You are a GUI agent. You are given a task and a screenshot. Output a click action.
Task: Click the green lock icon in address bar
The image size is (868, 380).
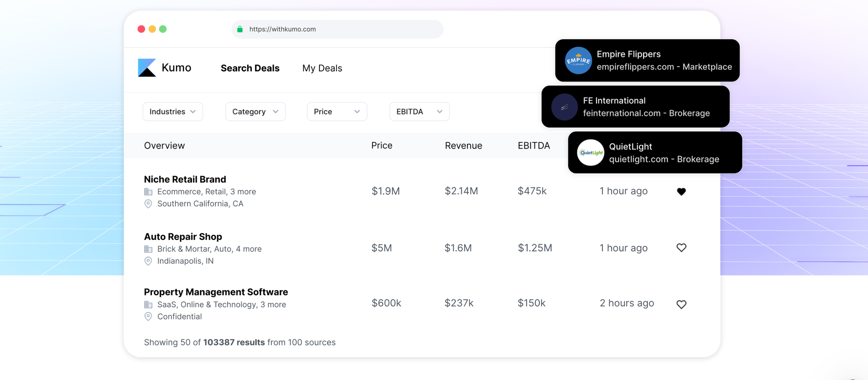240,29
